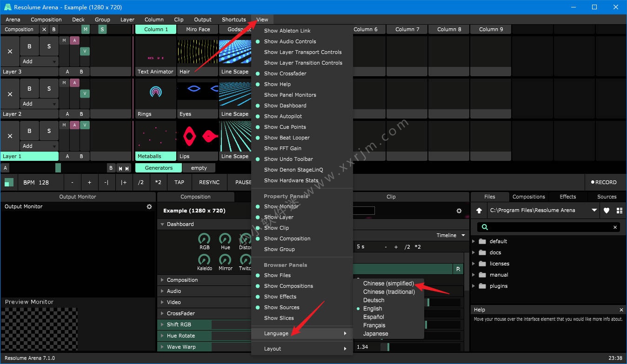Open the file path dropdown arrow
Viewport: 627px width, 364px height.
pyautogui.click(x=594, y=211)
